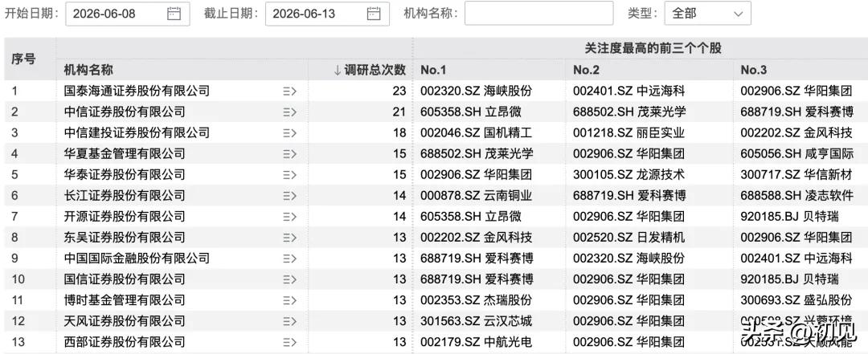This screenshot has height=354, width=868.
Task: Click stock 002046.SZ 国机精工
Action: 476,132
